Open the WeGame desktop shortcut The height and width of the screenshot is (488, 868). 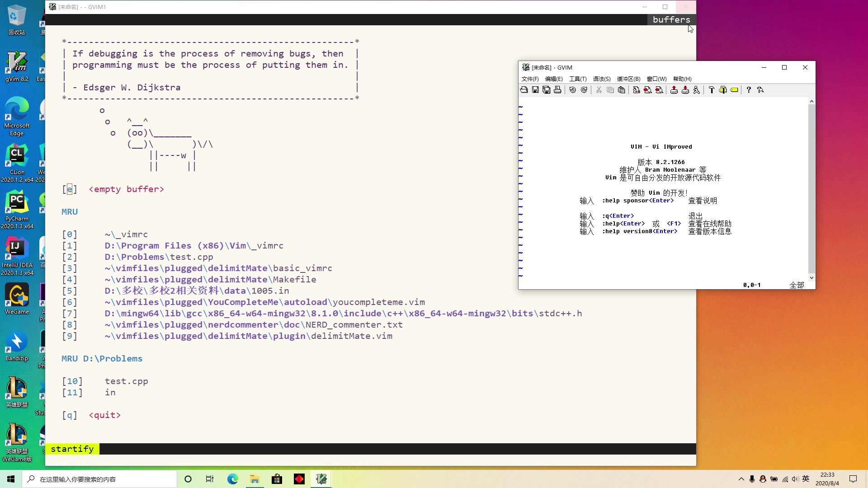click(17, 299)
